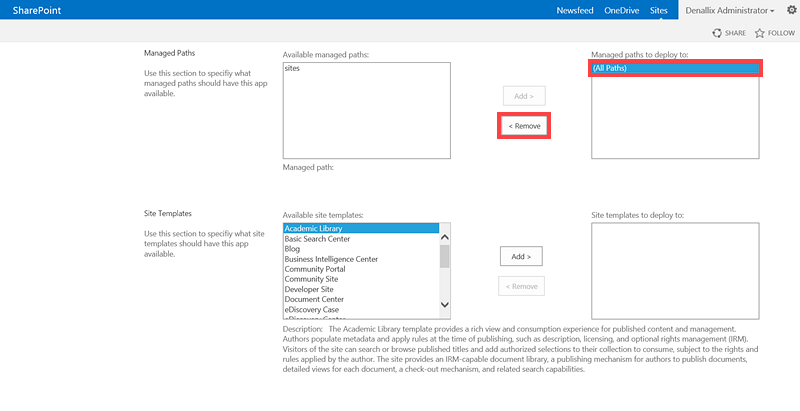Select Developer Site template
Viewport: 800px width, 411px height.
coord(361,289)
